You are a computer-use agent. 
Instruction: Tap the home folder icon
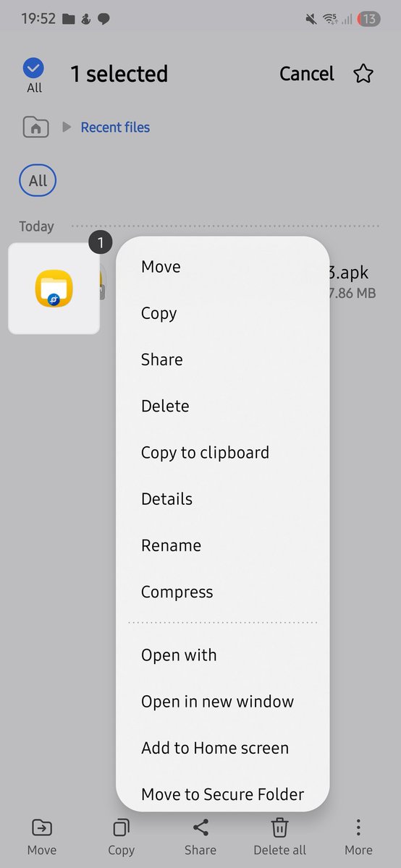(35, 128)
